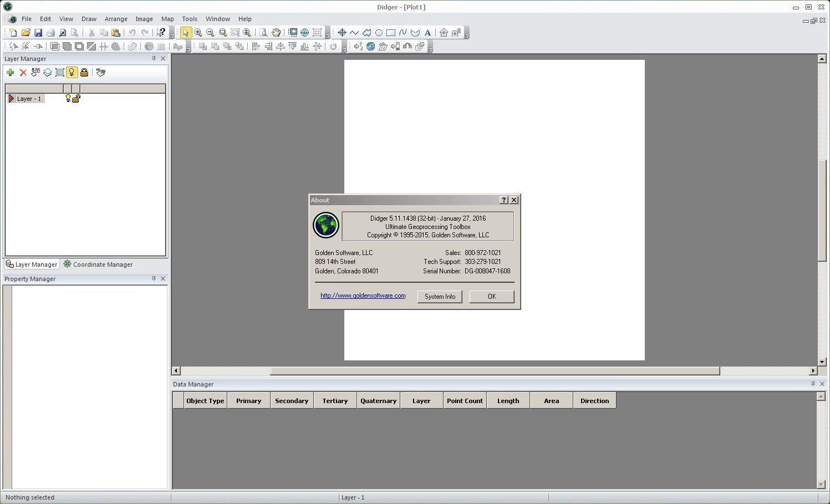Pin the Property Manager panel
Screen dimensions: 830x504
154,278
